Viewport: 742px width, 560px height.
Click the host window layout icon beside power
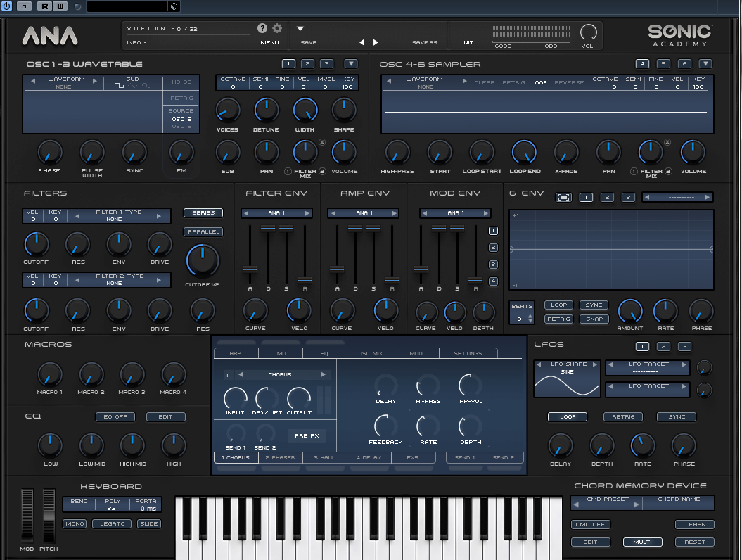click(x=24, y=6)
